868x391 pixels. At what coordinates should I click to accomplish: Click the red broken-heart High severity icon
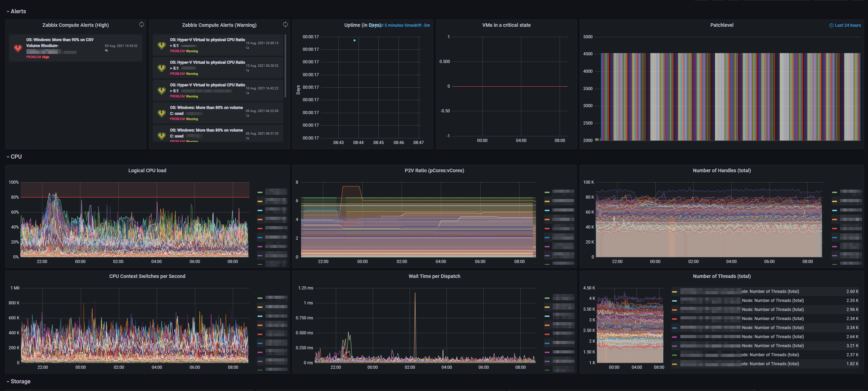(x=18, y=48)
